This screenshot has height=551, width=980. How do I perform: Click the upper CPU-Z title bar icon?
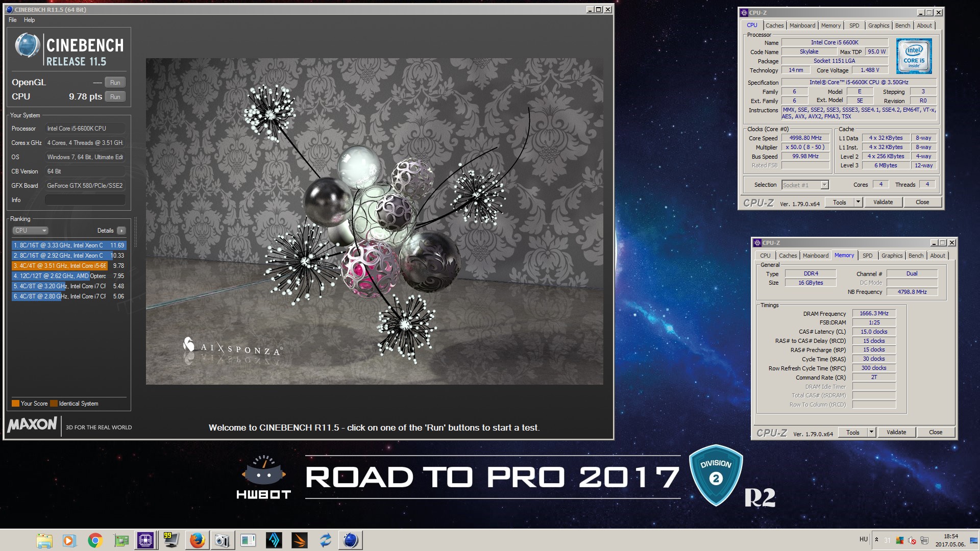745,13
